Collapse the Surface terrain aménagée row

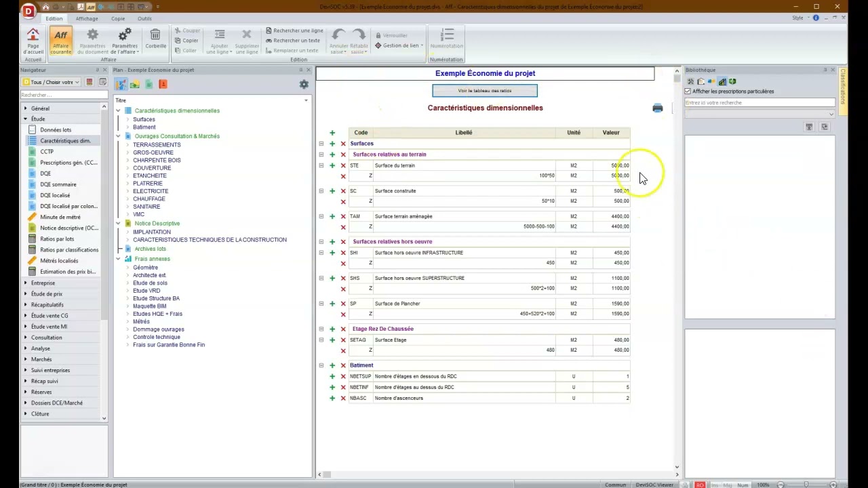pos(321,217)
